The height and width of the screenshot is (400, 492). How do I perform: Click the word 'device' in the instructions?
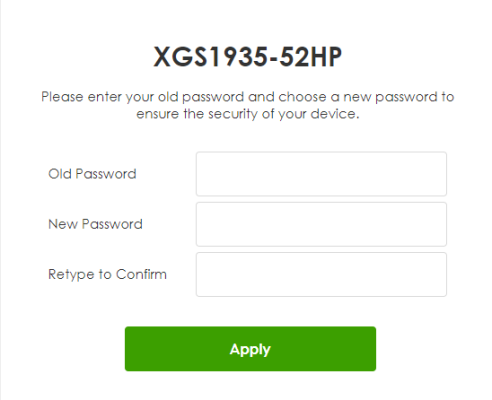tap(333, 114)
